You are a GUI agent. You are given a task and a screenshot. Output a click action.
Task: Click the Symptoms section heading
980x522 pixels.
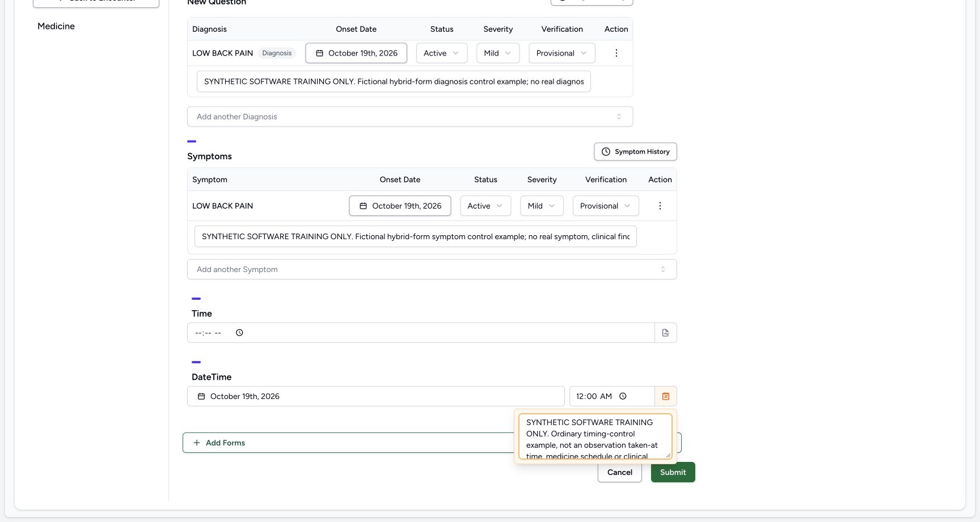(x=209, y=156)
